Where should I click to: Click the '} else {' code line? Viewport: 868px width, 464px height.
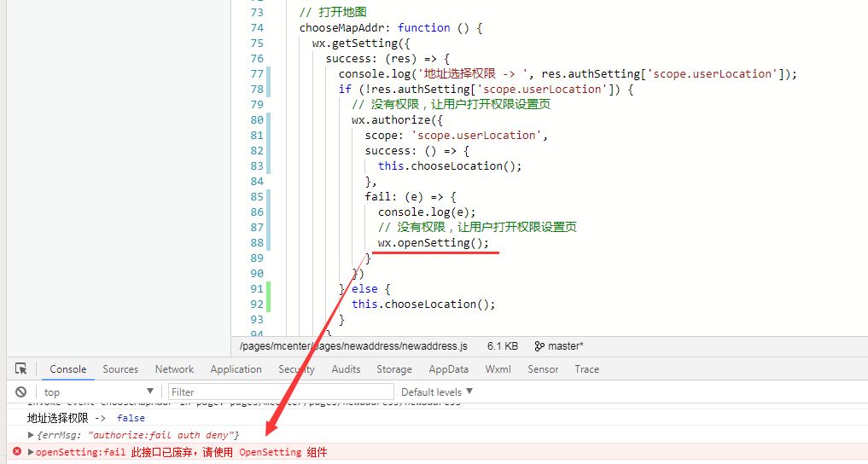pos(364,288)
